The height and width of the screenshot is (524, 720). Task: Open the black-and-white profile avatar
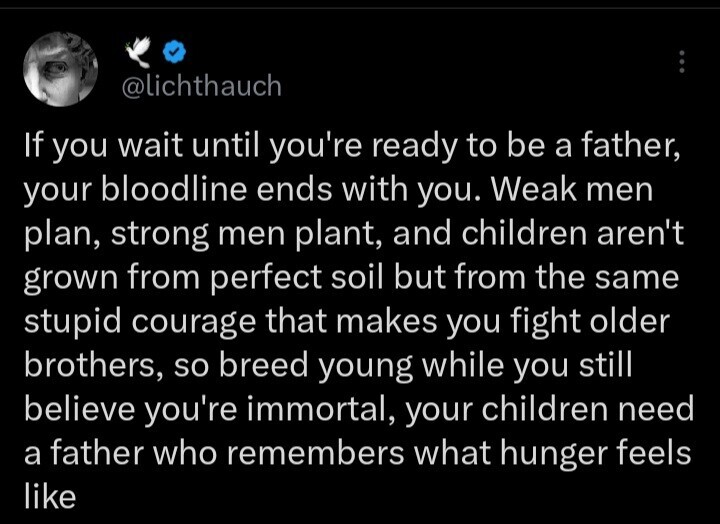[61, 69]
